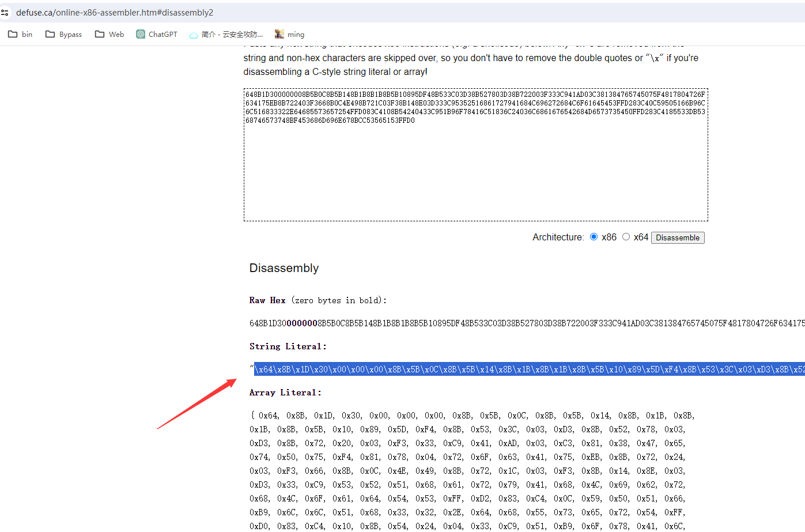Open the 简介 - 云安全攻防 bookmark
This screenshot has width=805, height=532.
(226, 34)
